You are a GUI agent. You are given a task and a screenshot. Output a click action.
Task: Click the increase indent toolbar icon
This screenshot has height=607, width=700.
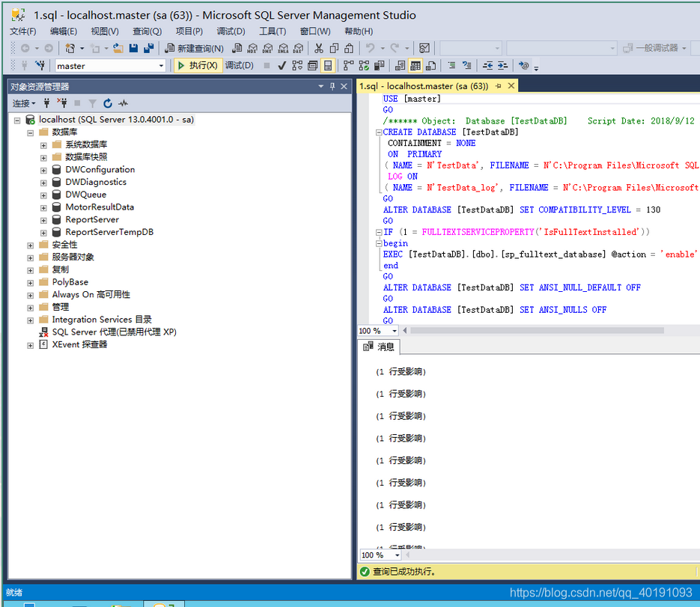pyautogui.click(x=502, y=65)
